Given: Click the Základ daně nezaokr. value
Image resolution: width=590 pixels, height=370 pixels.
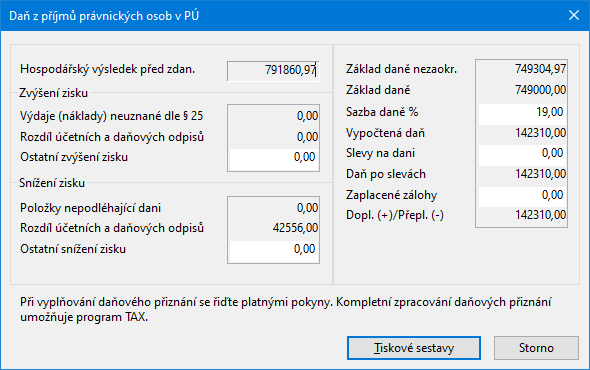Looking at the screenshot, I should [x=540, y=69].
